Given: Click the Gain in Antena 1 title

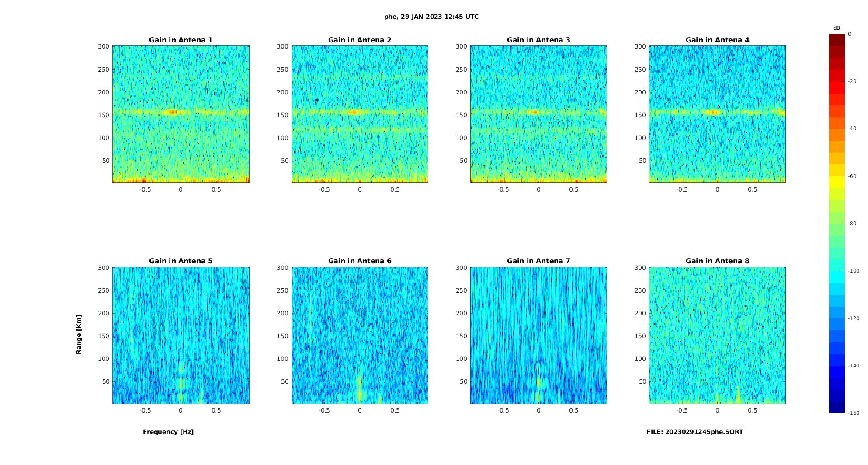Looking at the screenshot, I should 181,40.
